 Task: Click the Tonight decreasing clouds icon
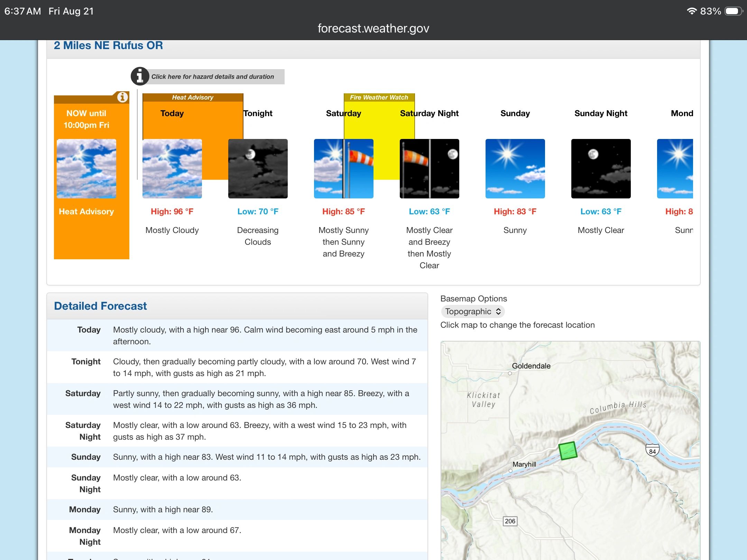point(258,169)
